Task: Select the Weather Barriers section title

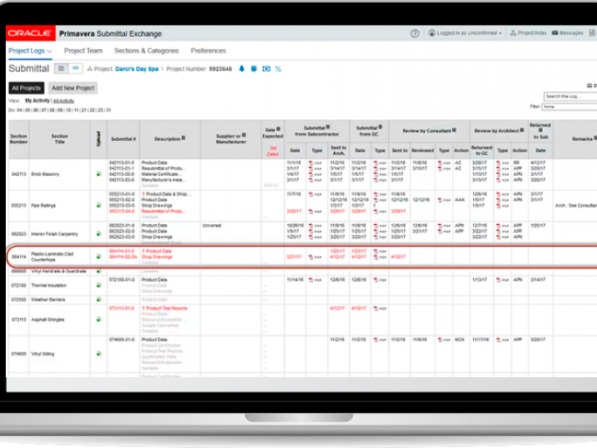Action: pos(48,300)
